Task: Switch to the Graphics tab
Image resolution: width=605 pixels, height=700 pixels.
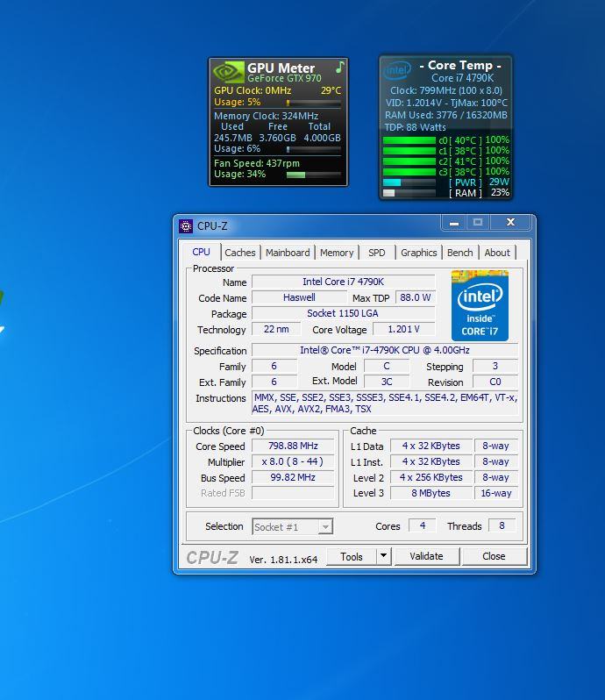Action: coord(418,253)
